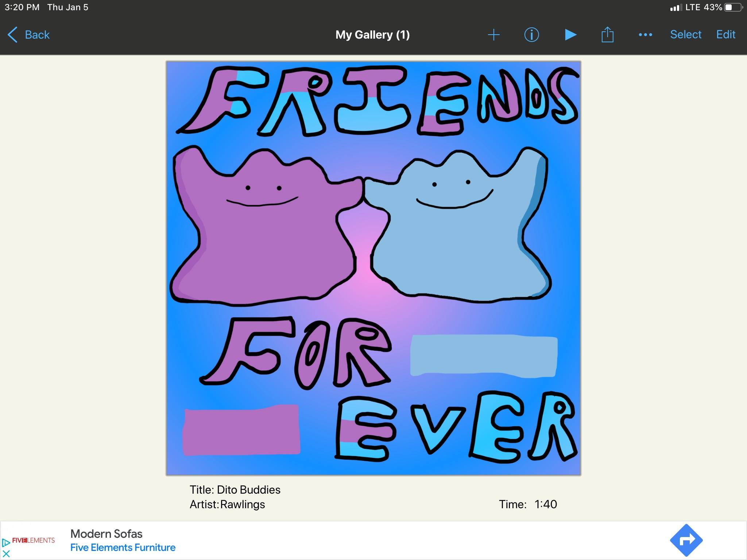Tap the Back chevron arrow
The height and width of the screenshot is (560, 747).
pos(12,35)
